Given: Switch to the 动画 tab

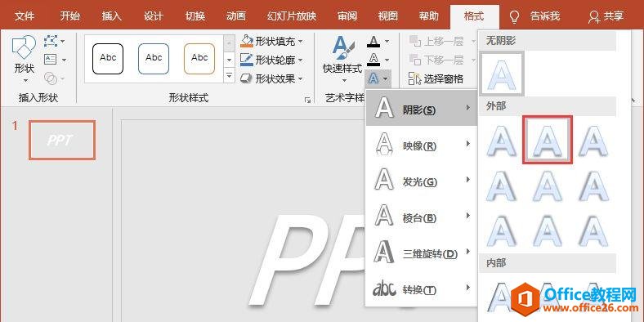Looking at the screenshot, I should point(236,16).
